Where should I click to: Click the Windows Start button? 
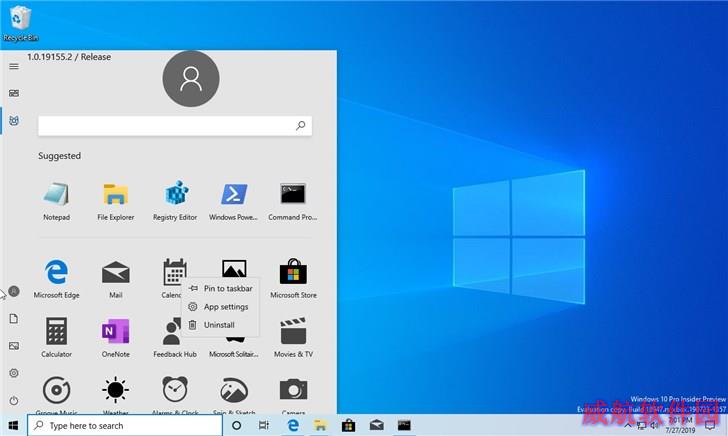pos(13,425)
